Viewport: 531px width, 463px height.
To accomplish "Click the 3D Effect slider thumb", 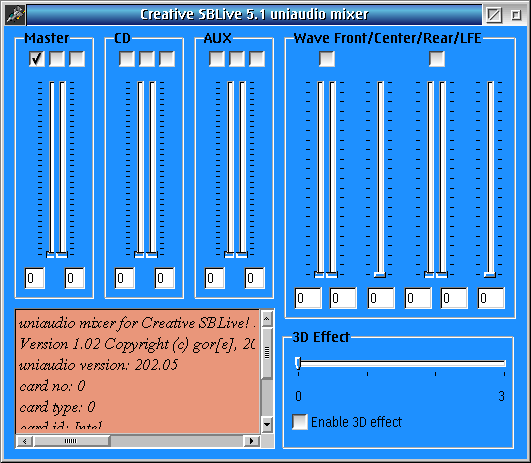I will tap(298, 363).
